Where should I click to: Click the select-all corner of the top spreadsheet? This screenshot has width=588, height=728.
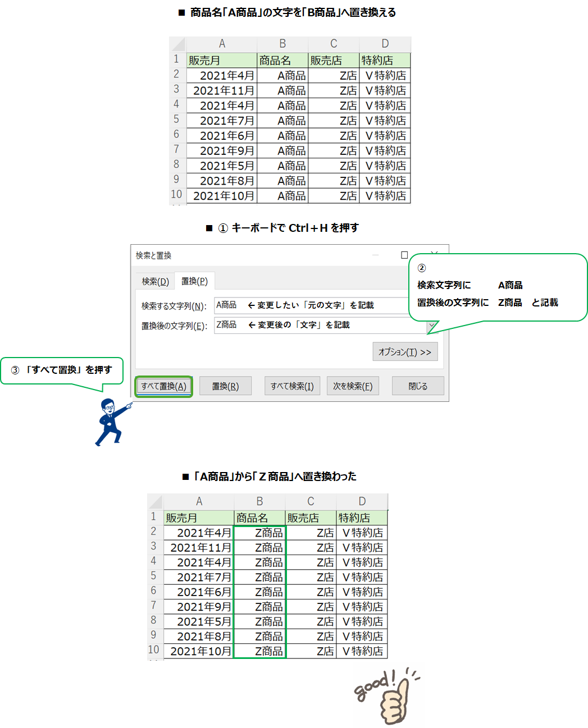[177, 44]
